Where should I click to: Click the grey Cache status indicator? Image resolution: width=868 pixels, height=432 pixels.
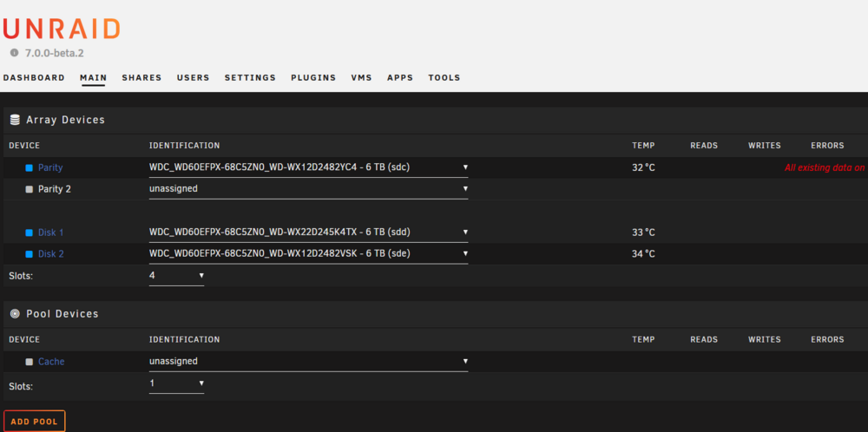[30, 362]
